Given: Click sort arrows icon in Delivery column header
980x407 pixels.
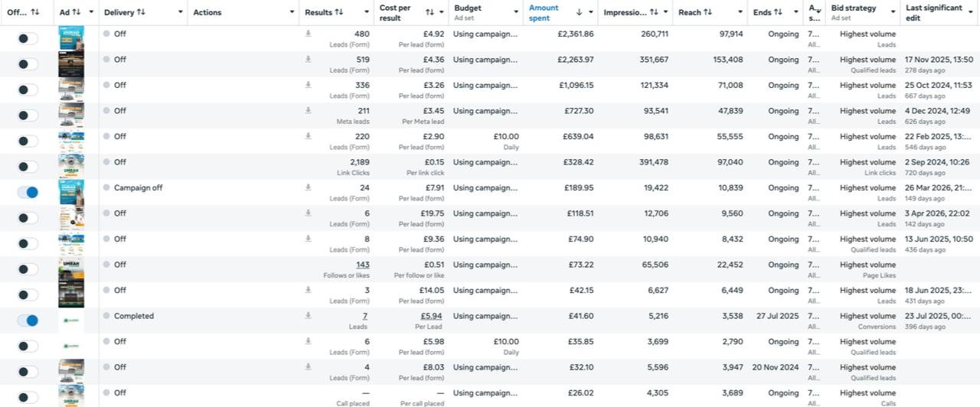Looking at the screenshot, I should [141, 12].
